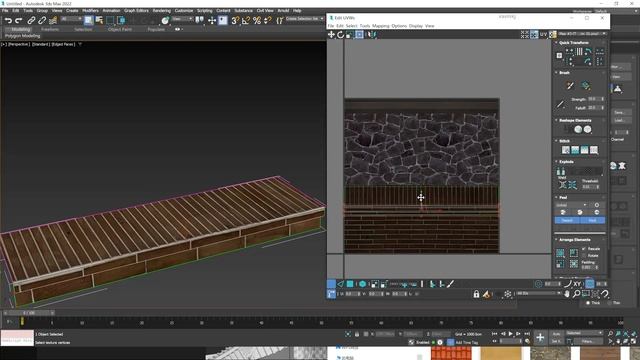The width and height of the screenshot is (640, 360).
Task: Click the Undo arrow in main toolbar
Action: coord(8,20)
